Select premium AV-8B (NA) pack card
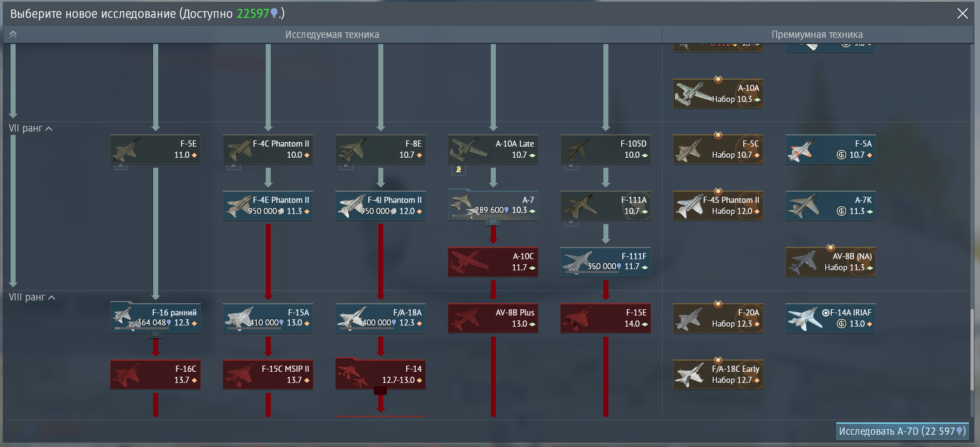 pos(831,262)
